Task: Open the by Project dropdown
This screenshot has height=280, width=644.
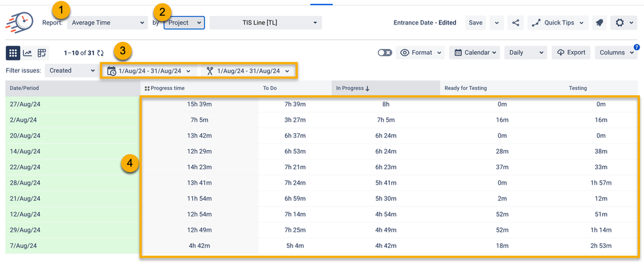Action: 184,23
